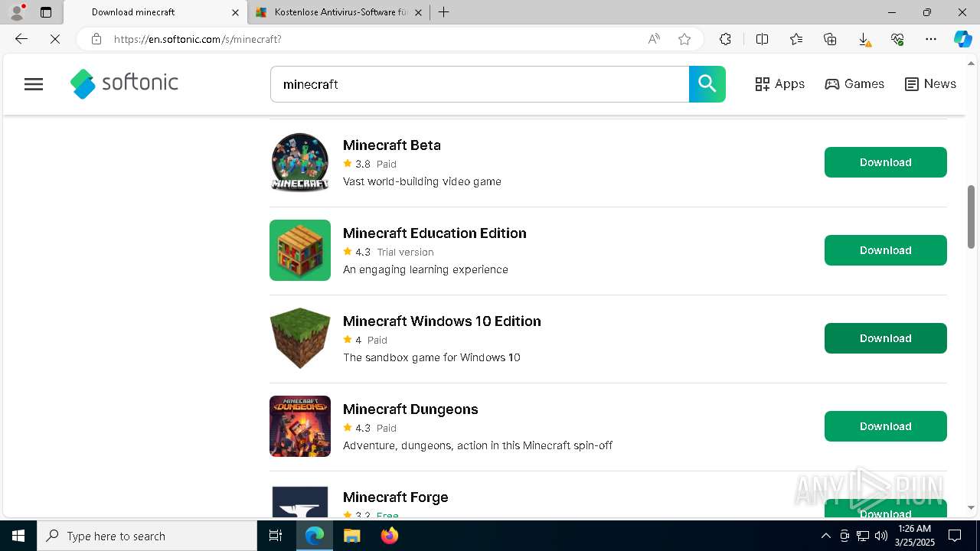
Task: Open the News section
Action: [x=930, y=84]
